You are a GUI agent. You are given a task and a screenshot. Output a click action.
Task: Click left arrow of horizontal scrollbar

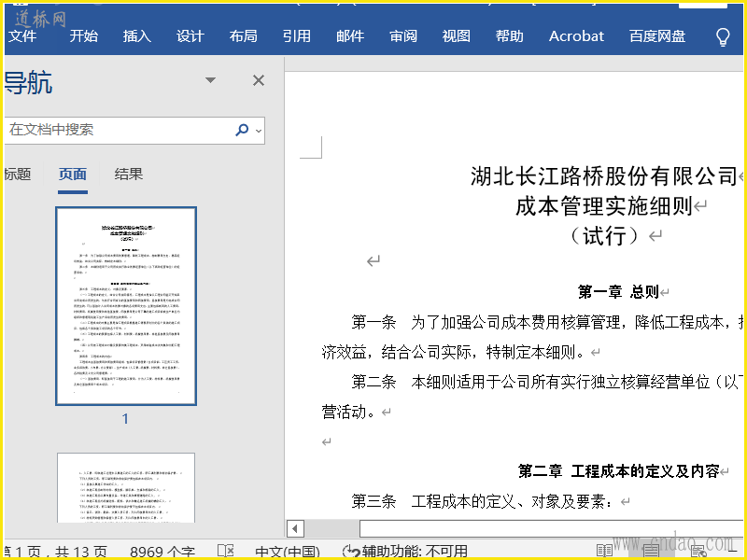tap(296, 528)
